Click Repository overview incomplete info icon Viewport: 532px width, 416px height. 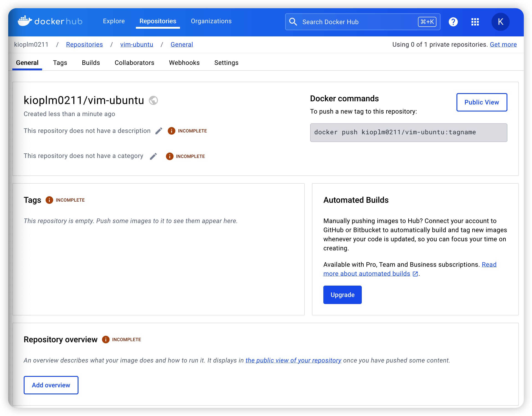(106, 340)
